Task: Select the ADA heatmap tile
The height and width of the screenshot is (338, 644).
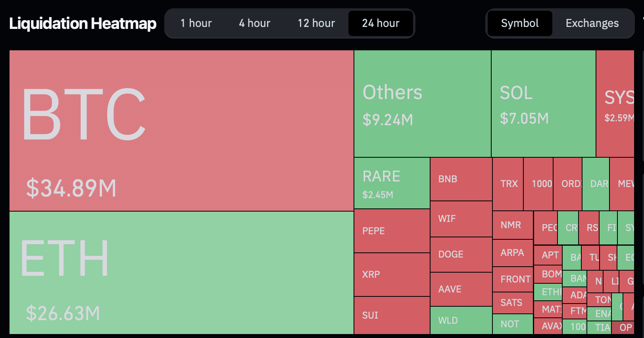Action: point(575,295)
